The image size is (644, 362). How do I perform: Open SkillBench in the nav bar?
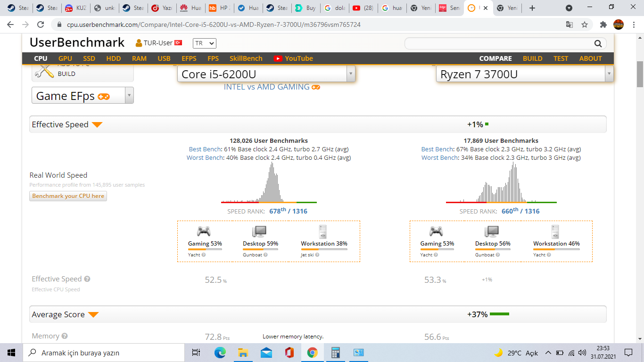click(246, 58)
